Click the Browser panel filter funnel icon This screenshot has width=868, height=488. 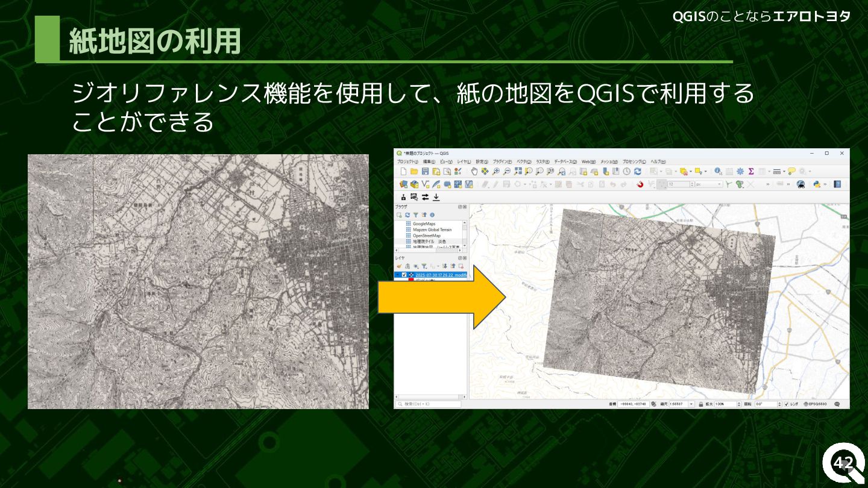tap(415, 215)
